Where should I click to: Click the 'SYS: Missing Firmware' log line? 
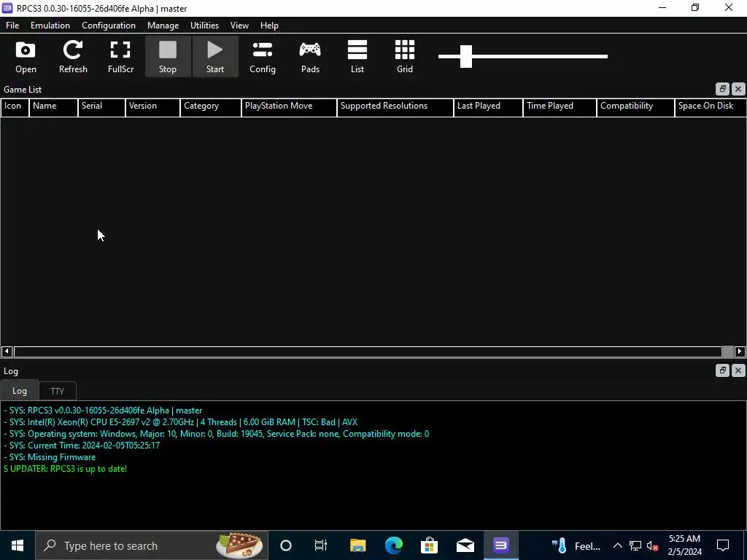(x=50, y=457)
